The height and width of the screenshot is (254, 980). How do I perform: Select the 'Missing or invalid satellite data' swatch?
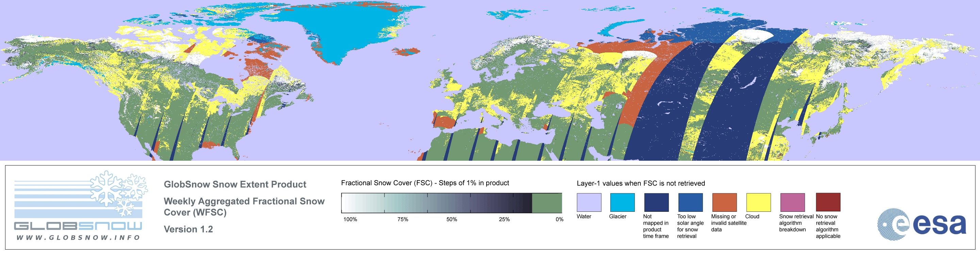tap(724, 202)
